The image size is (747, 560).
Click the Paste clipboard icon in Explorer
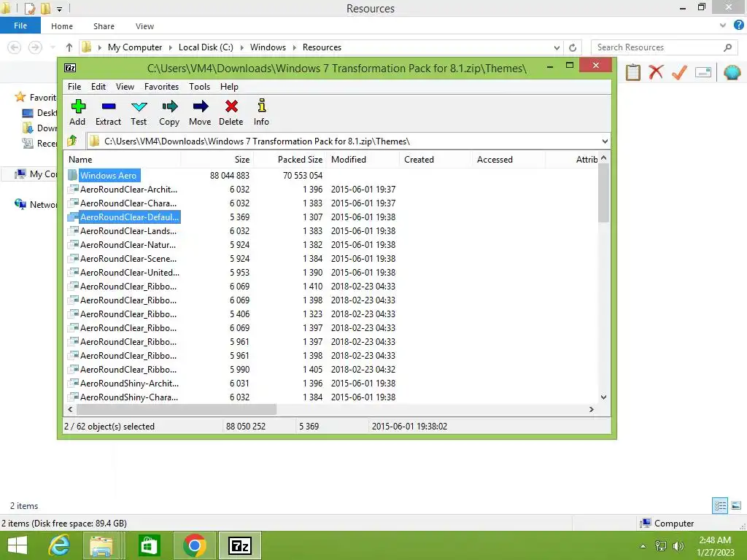(632, 72)
